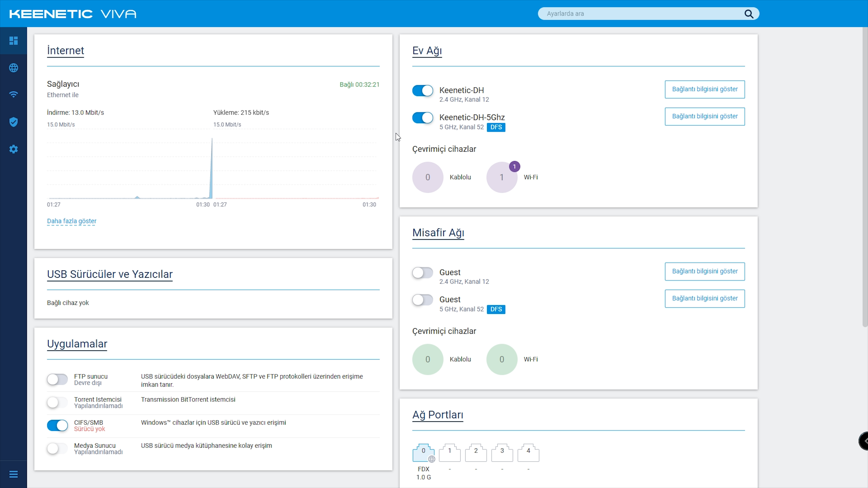
Task: Click network port 1 icon
Action: pos(450,453)
